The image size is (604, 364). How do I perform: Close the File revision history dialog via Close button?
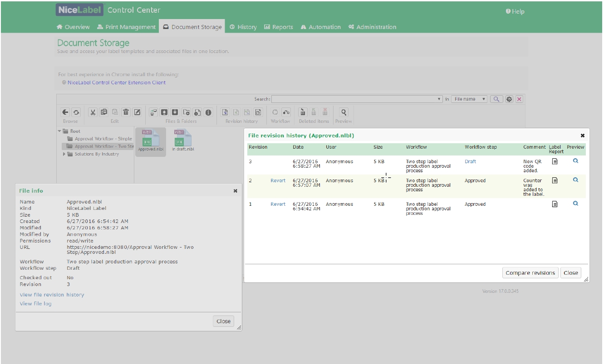coord(571,273)
